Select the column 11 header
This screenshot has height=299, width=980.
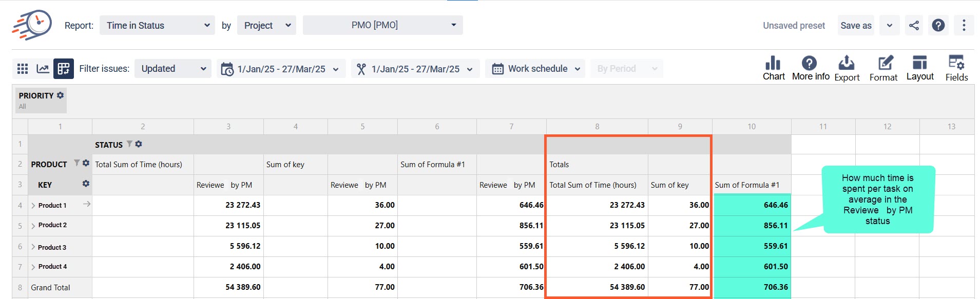click(823, 127)
